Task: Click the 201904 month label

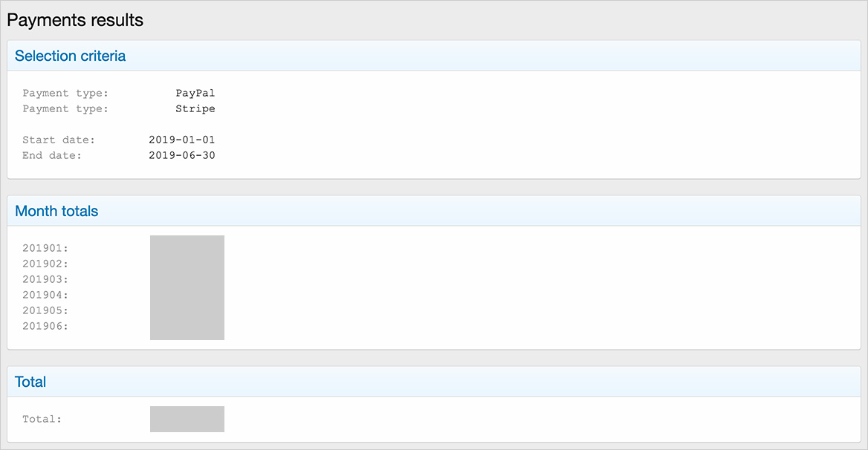Action: [x=45, y=296]
